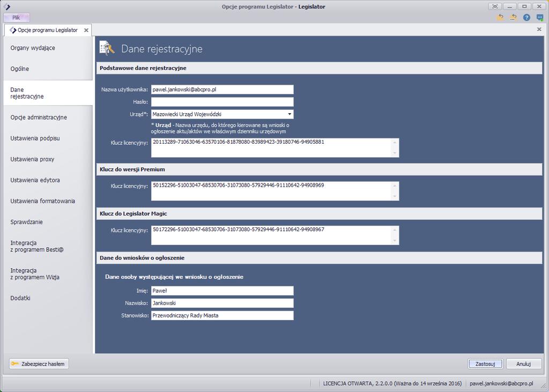This screenshot has width=549, height=392.
Task: Click the Podstawowe dane rejestracyjne header
Action: point(320,68)
